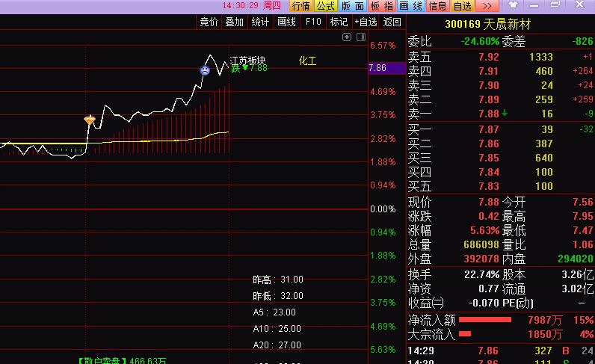Click the 叠加 overlay button

234,22
